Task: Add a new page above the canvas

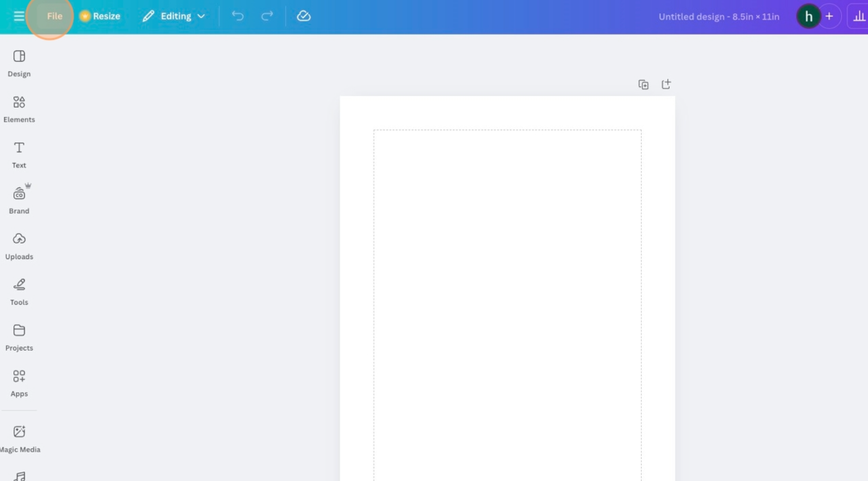Action: coord(666,84)
